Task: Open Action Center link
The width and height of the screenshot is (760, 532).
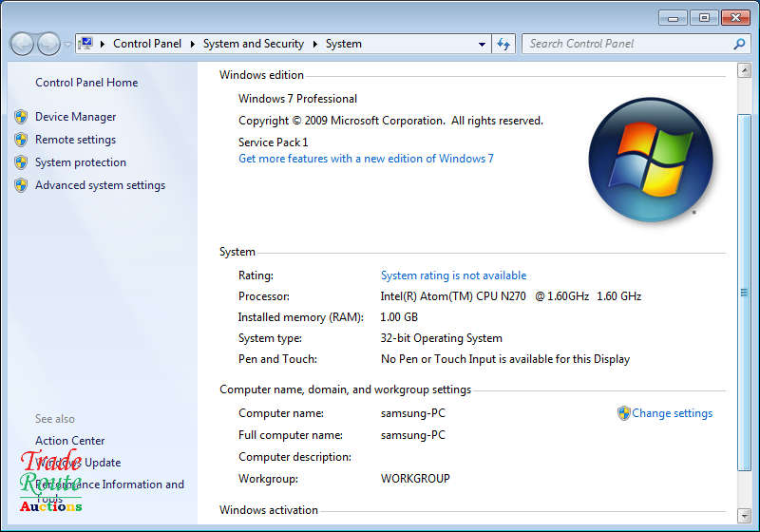Action: (69, 441)
